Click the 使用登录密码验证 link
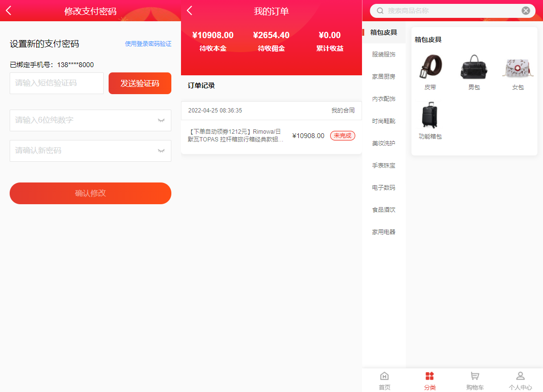 [148, 43]
